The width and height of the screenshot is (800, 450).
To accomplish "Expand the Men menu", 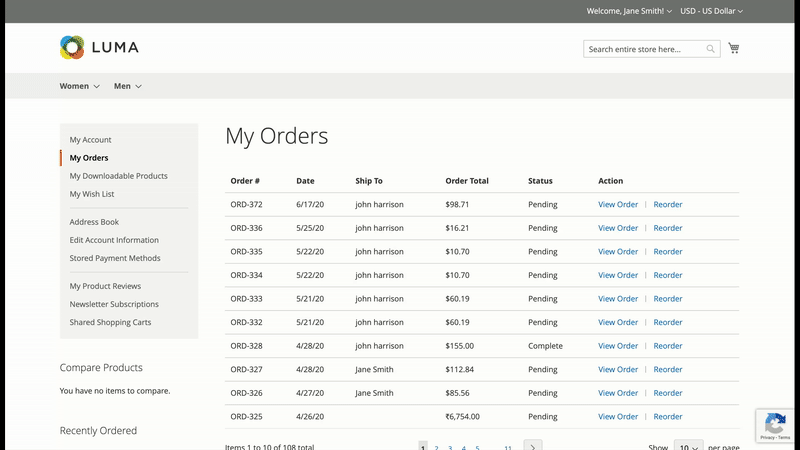I will (128, 86).
